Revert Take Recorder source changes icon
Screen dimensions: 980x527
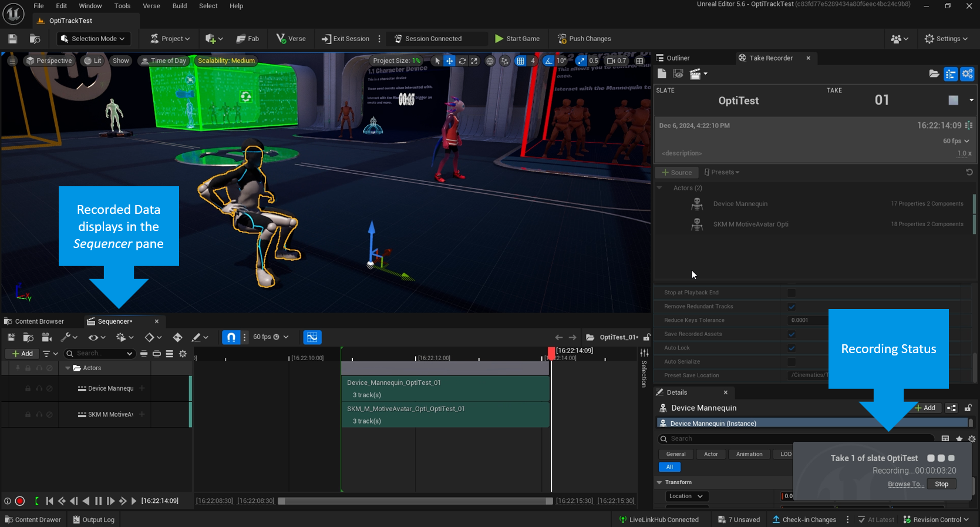tap(969, 172)
